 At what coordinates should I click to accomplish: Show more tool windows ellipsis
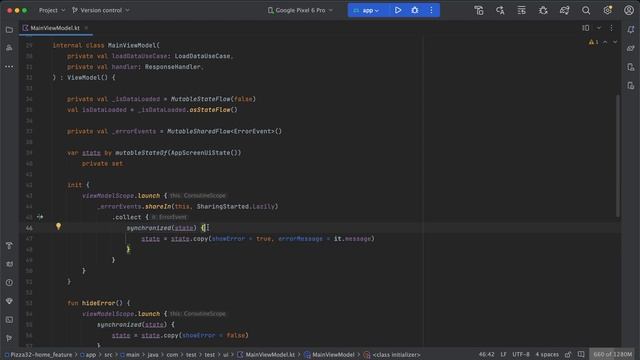pyautogui.click(x=9, y=66)
